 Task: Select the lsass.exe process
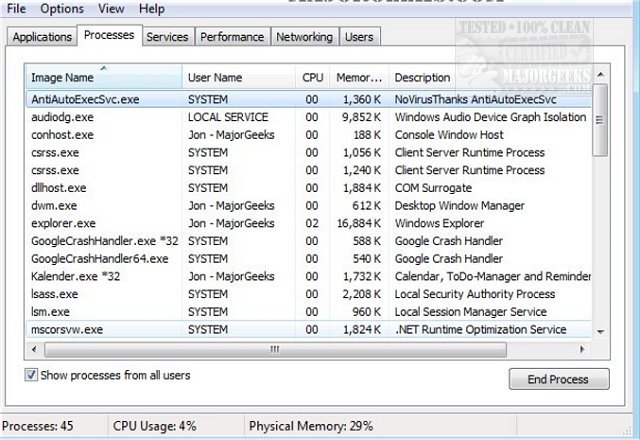[309, 294]
